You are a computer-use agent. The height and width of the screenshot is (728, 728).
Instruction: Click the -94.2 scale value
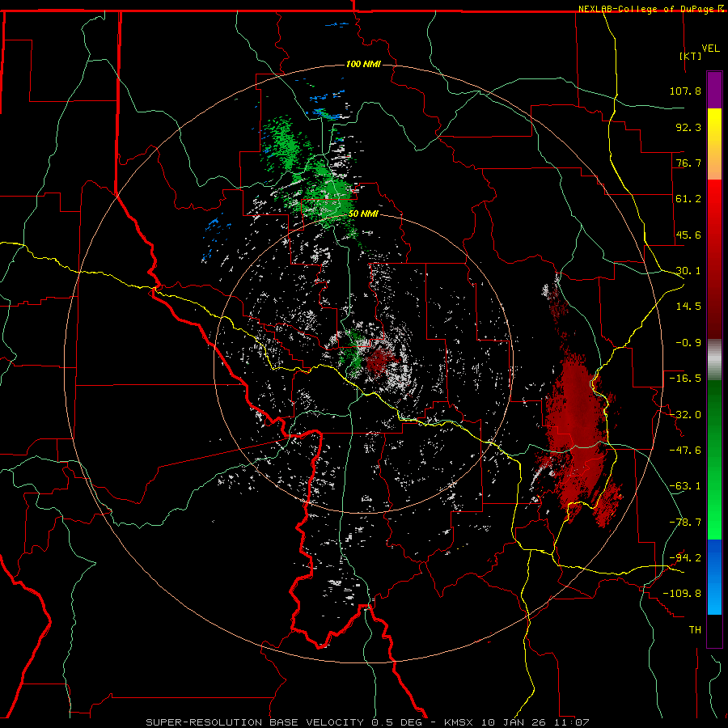pyautogui.click(x=685, y=558)
